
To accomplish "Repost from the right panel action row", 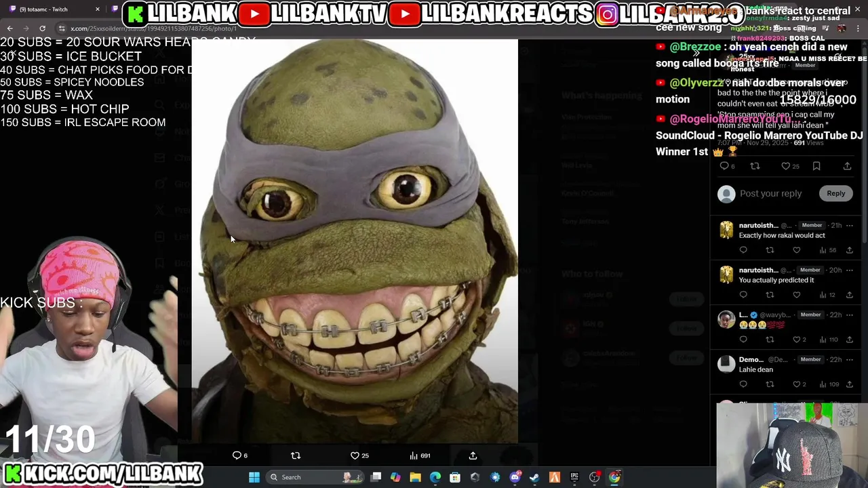I will [x=755, y=166].
